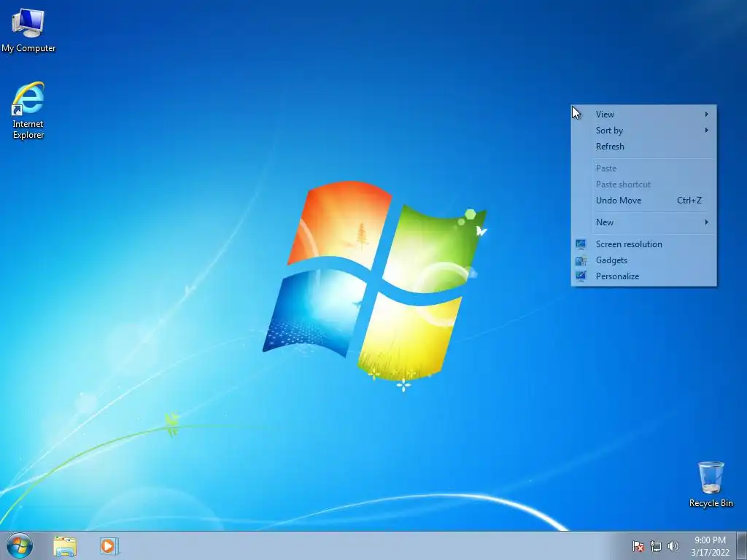
Task: Choose Undo Move from context menu
Action: click(x=643, y=200)
